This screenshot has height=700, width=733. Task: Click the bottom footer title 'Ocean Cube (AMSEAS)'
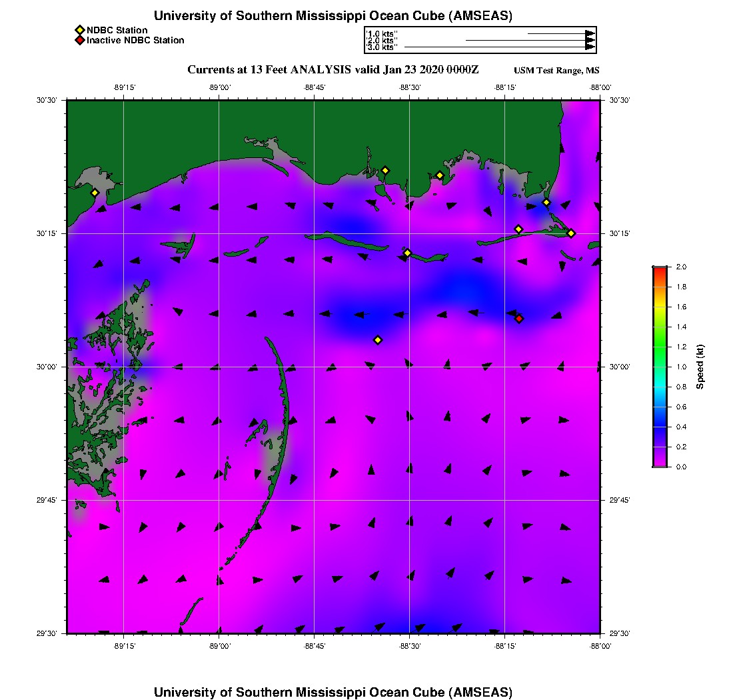coord(333,692)
